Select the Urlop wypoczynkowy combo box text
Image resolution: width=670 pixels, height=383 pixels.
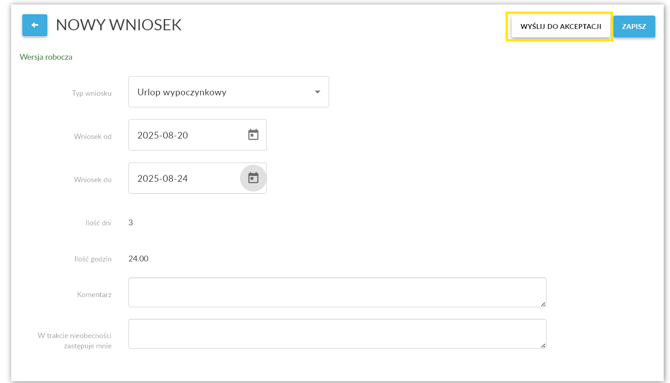click(182, 92)
